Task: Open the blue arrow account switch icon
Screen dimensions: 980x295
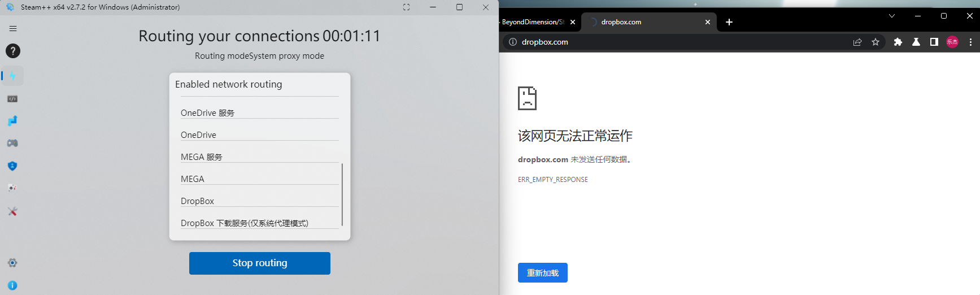Action: point(12,121)
